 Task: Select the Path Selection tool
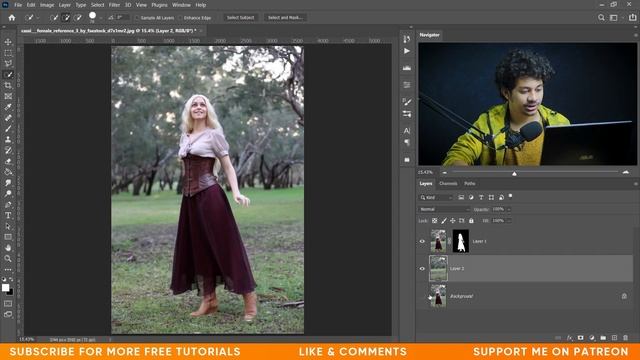(x=8, y=226)
